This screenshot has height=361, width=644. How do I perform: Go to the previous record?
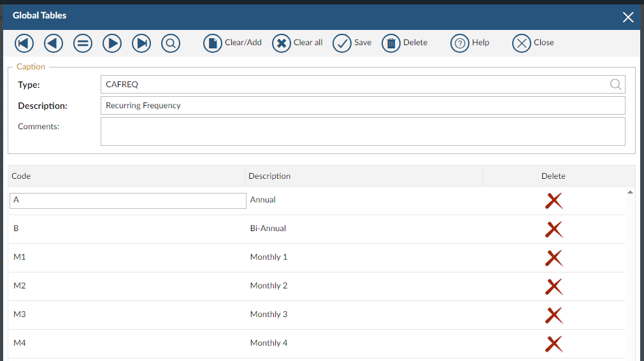click(54, 43)
